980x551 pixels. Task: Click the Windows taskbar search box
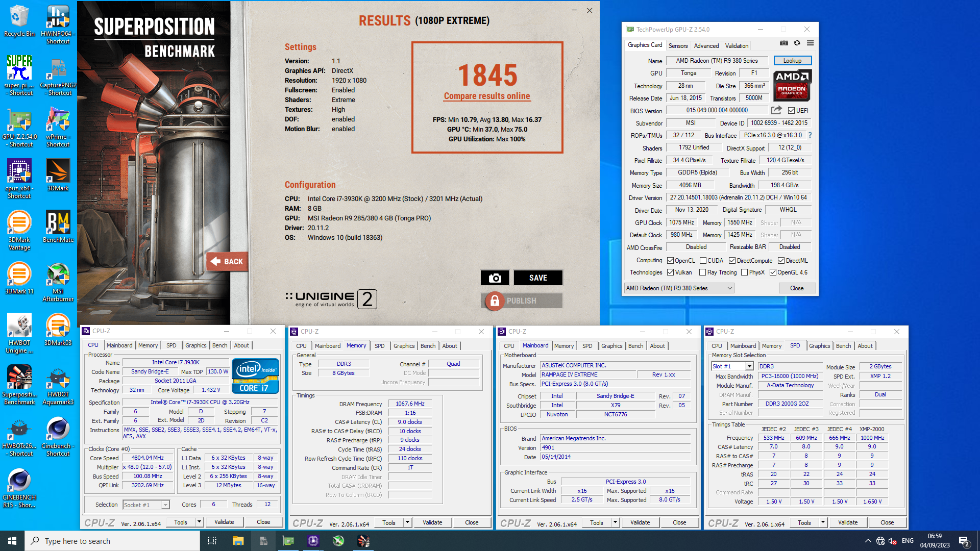point(112,541)
